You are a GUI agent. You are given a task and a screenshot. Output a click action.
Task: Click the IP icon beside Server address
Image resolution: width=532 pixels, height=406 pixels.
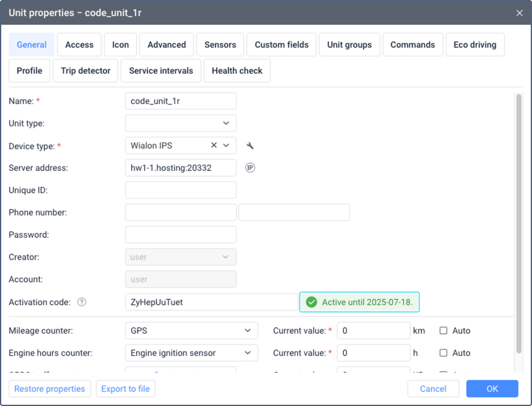point(250,168)
